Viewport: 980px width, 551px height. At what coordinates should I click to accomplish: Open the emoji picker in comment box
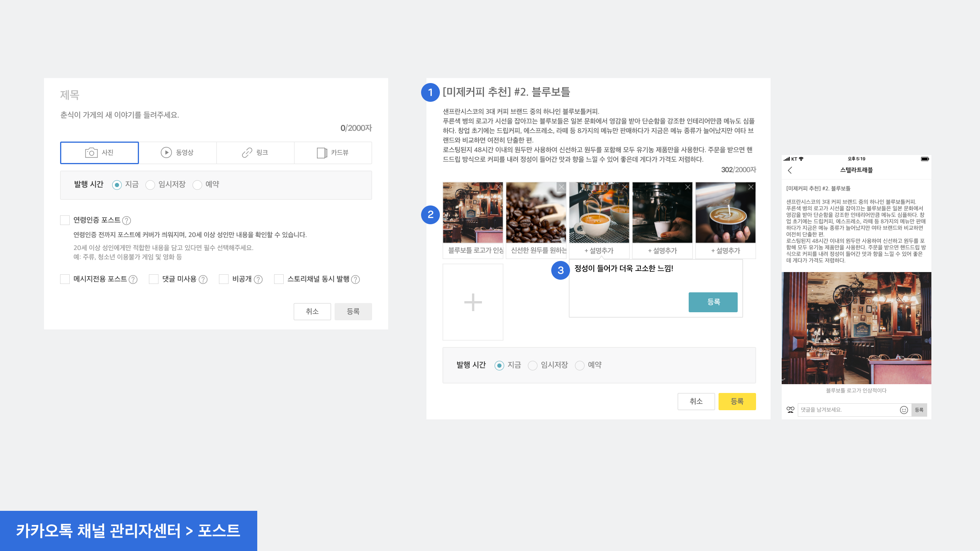(904, 410)
